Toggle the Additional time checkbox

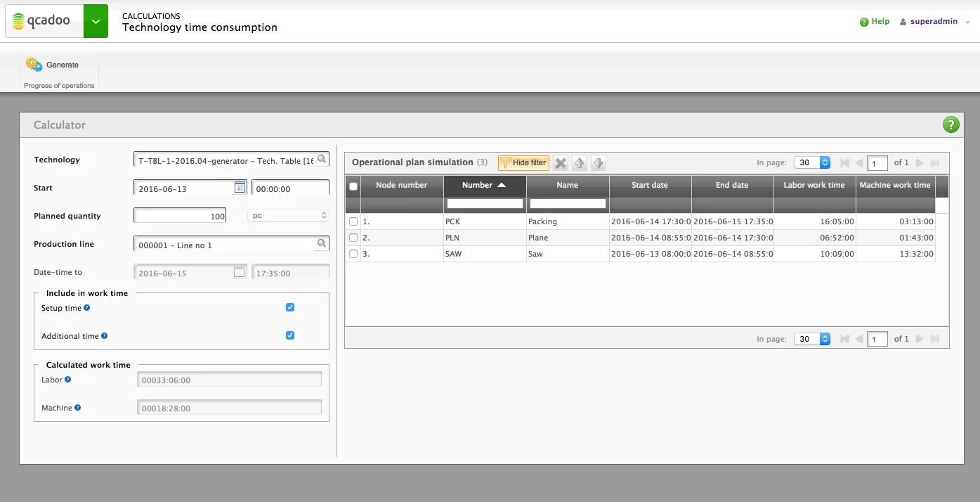click(x=290, y=335)
